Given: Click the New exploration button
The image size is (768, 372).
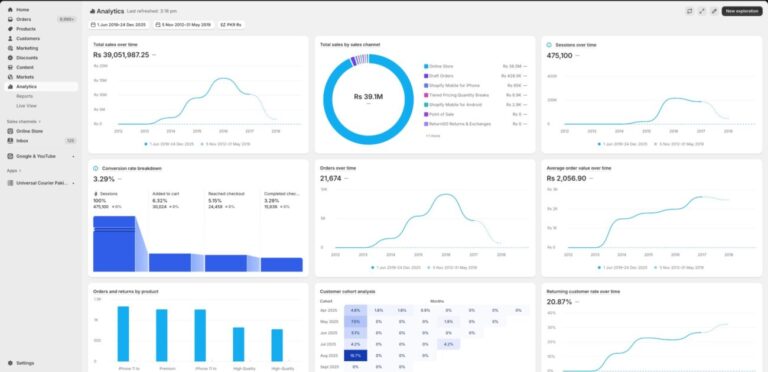Looking at the screenshot, I should pyautogui.click(x=742, y=11).
